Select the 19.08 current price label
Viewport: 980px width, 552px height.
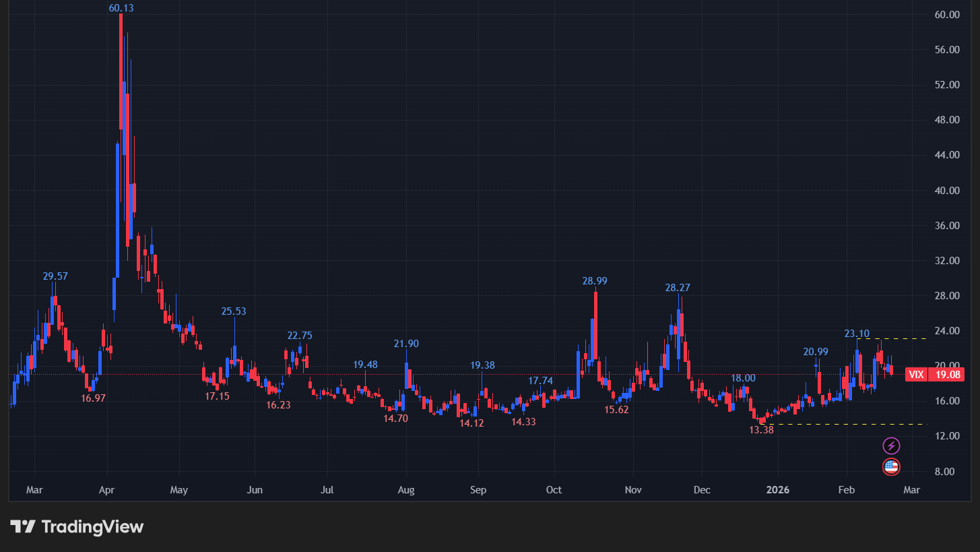point(946,375)
